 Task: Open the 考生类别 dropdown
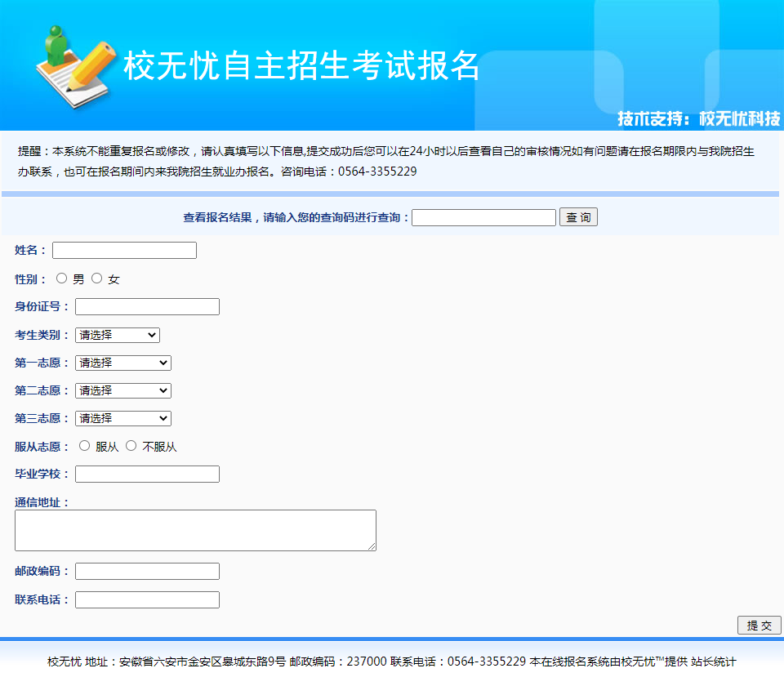coord(118,335)
